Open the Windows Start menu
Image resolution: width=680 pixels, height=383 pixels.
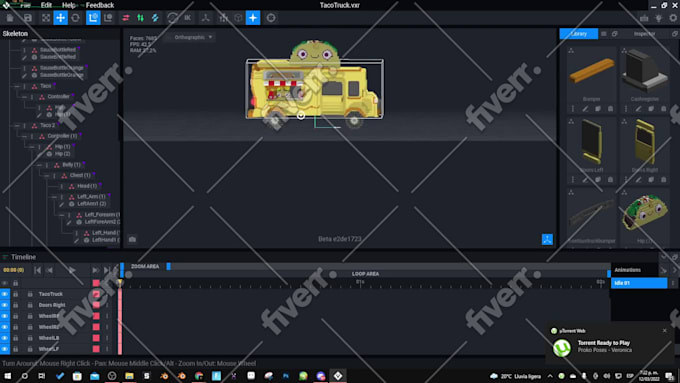(x=7, y=376)
